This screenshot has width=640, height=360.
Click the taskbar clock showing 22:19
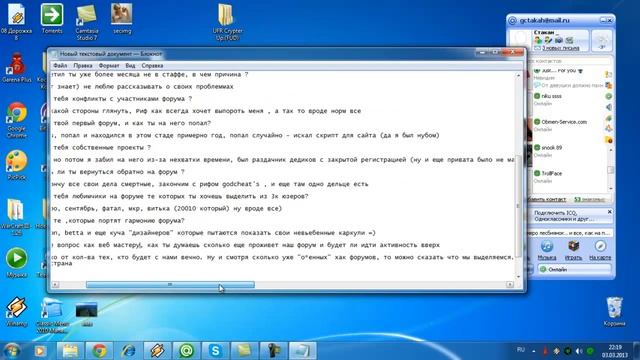(x=615, y=351)
